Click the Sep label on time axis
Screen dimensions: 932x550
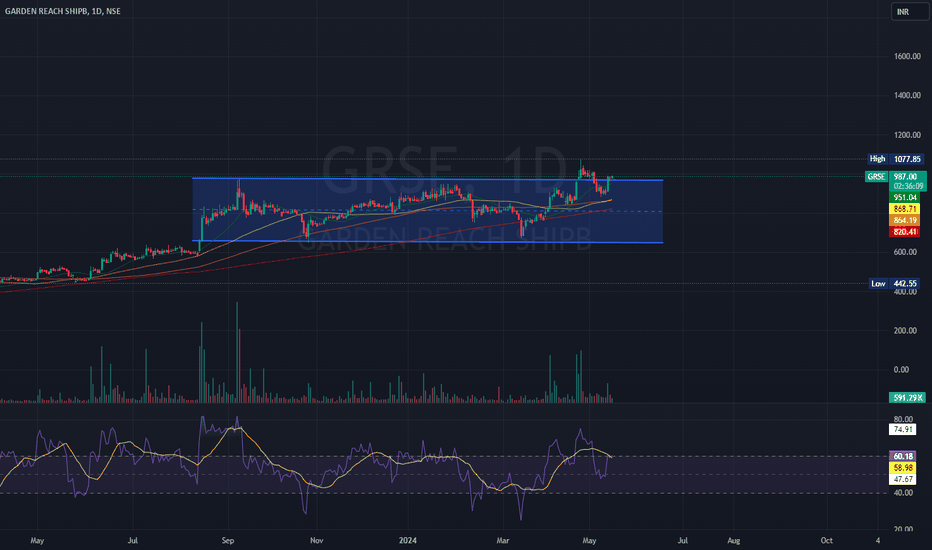228,540
